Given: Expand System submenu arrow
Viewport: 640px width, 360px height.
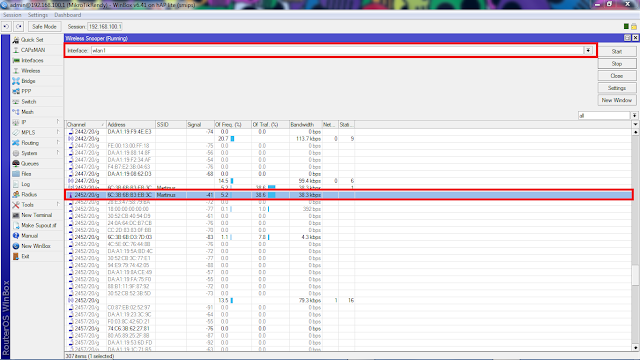Looking at the screenshot, I should [58, 153].
